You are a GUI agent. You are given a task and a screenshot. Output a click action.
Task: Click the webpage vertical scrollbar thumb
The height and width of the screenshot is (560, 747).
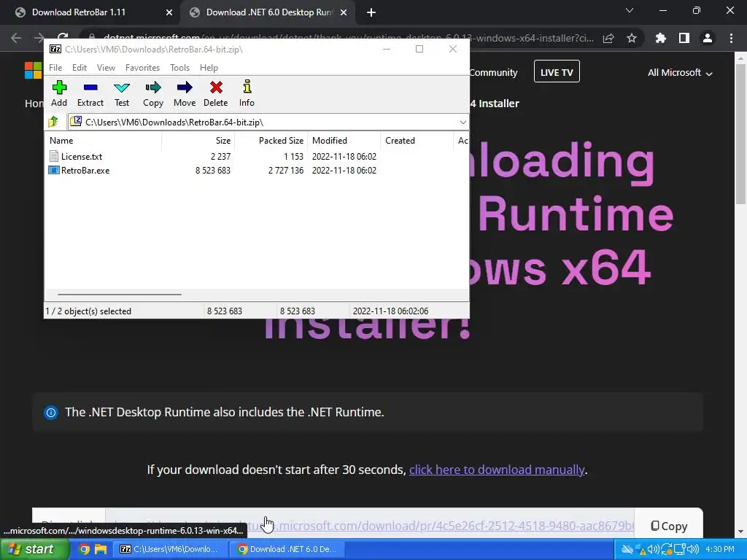(x=740, y=133)
